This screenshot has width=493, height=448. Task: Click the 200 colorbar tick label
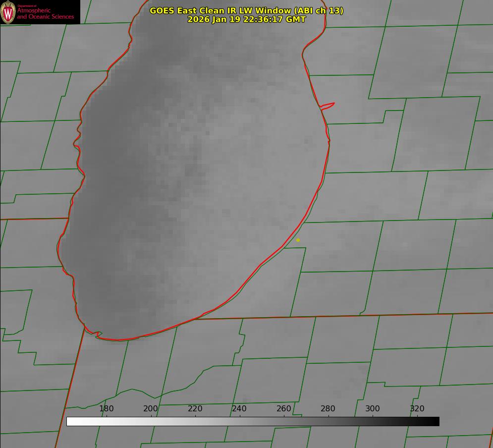[151, 409]
